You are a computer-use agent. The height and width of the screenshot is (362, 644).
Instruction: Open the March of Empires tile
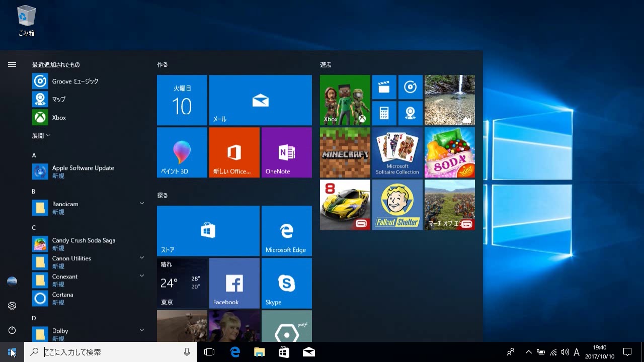[450, 205]
